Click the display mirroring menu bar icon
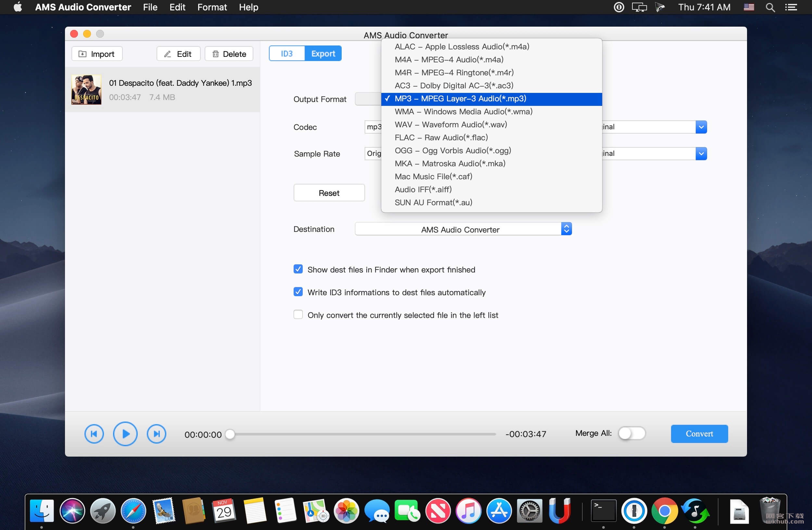 (639, 7)
